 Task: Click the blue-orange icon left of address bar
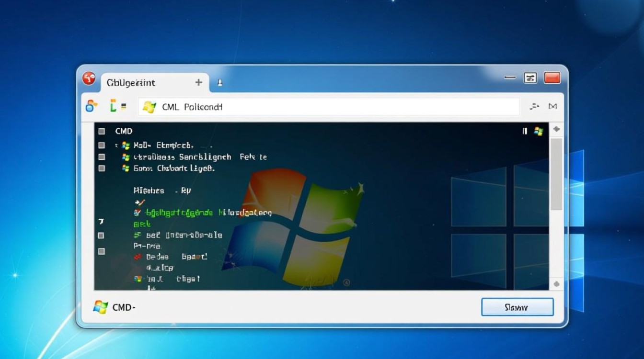[91, 106]
